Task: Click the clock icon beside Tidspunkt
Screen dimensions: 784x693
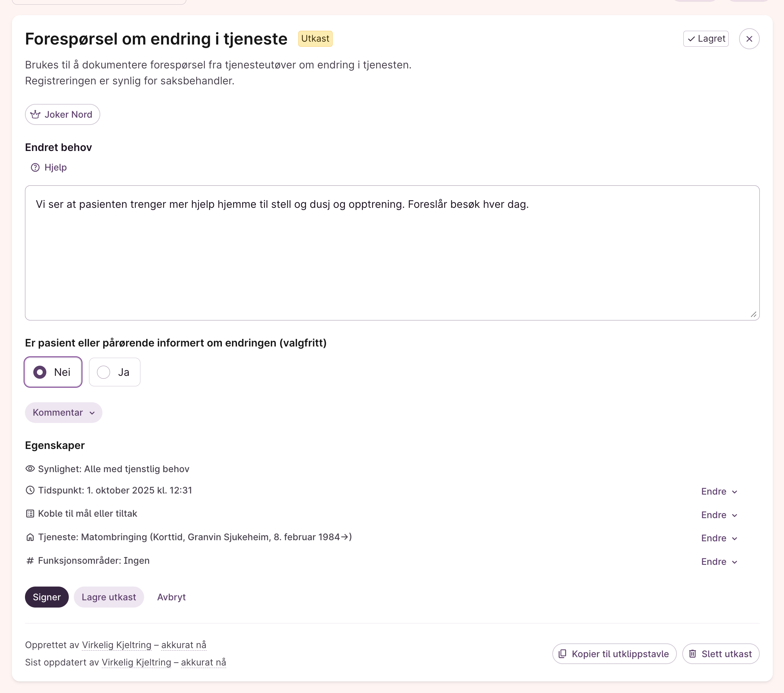Action: pyautogui.click(x=30, y=490)
